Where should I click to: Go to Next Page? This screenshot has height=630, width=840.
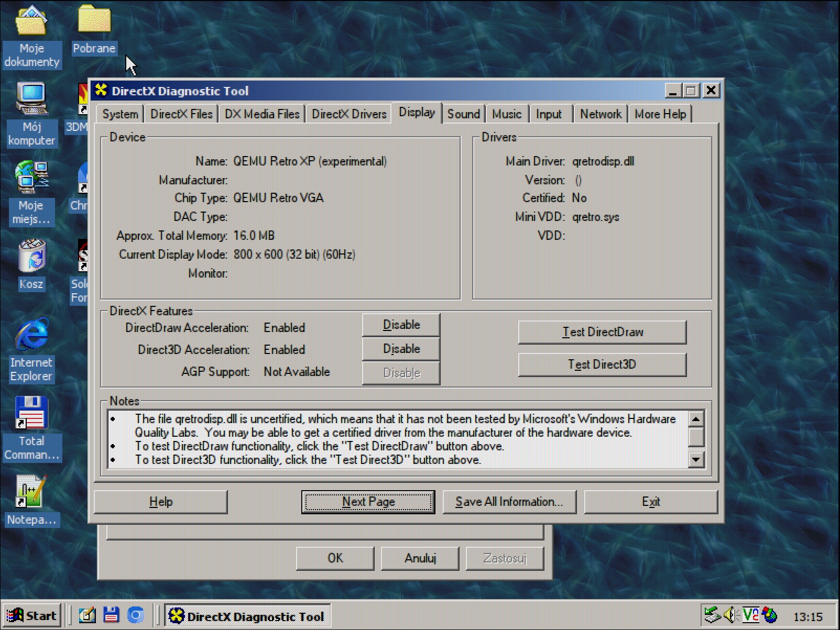tap(368, 502)
